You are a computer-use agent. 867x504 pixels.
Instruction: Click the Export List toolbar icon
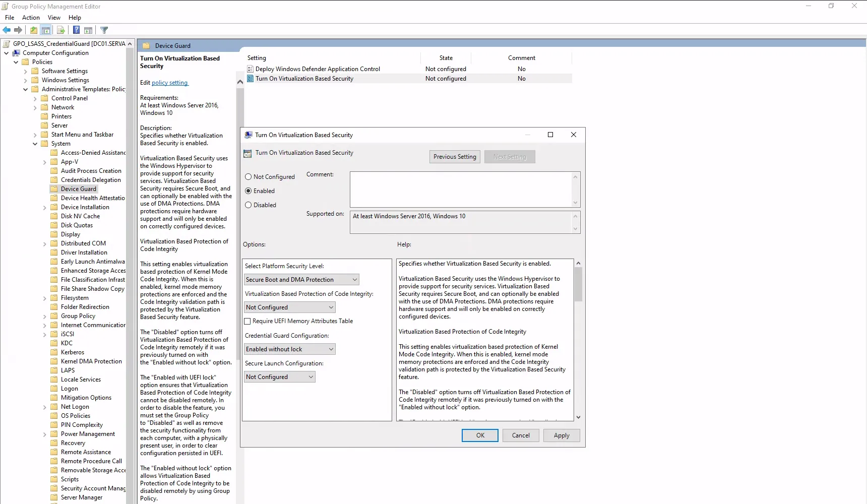(x=60, y=30)
